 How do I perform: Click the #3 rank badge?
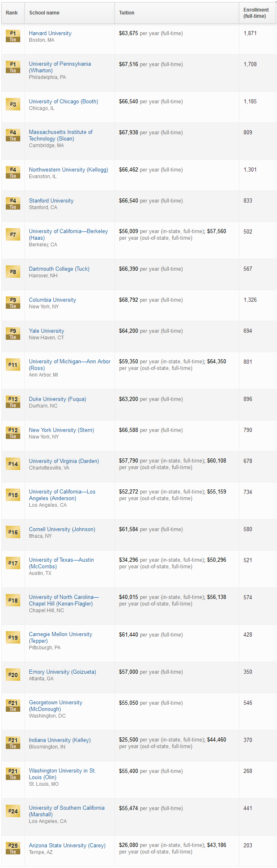pyautogui.click(x=13, y=104)
